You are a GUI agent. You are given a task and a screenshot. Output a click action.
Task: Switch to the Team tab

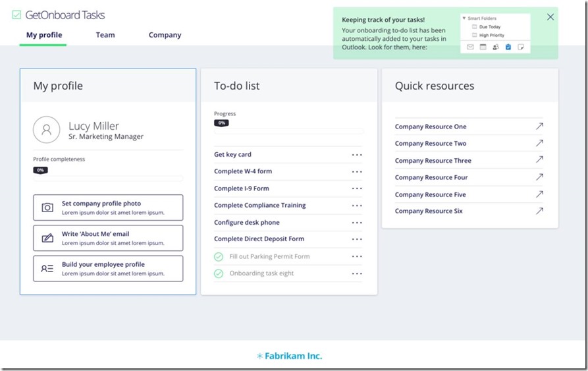[x=105, y=35]
